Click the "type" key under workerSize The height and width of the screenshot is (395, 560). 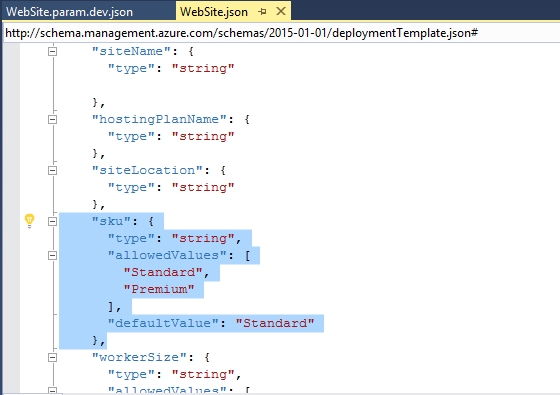[x=131, y=374]
